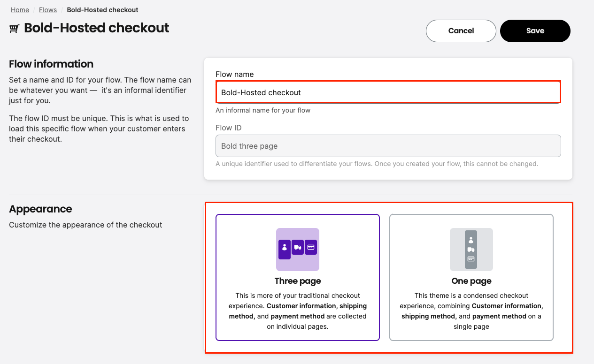
Task: Click the shipping truck icon in Three page preview
Action: (298, 247)
